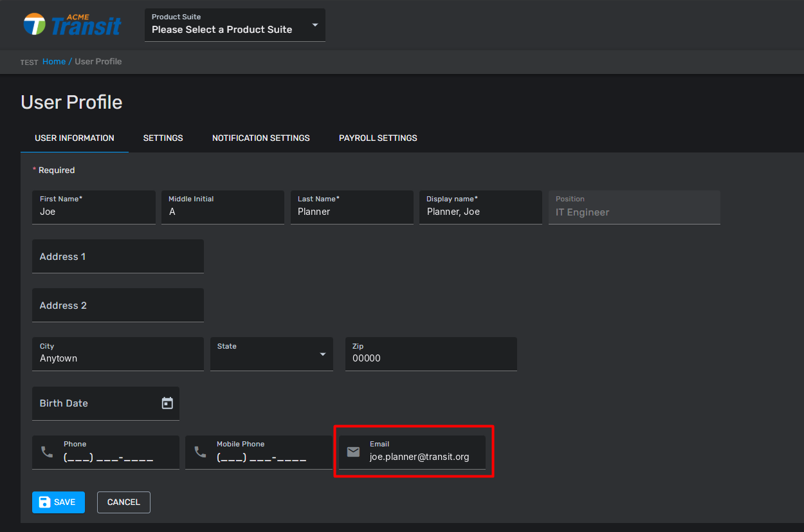Click the User Profile breadcrumb text

click(98, 62)
